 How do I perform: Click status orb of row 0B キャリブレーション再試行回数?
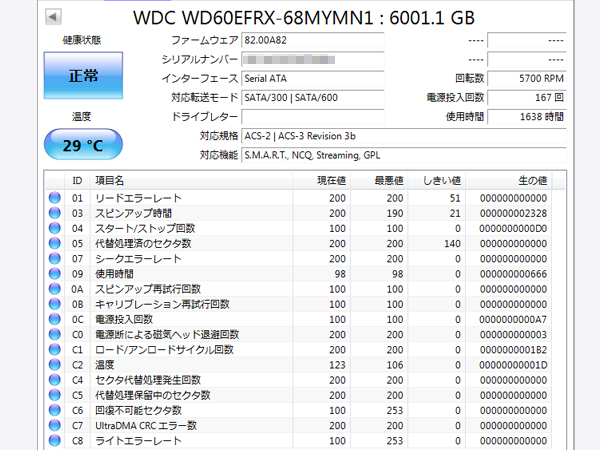[55, 304]
